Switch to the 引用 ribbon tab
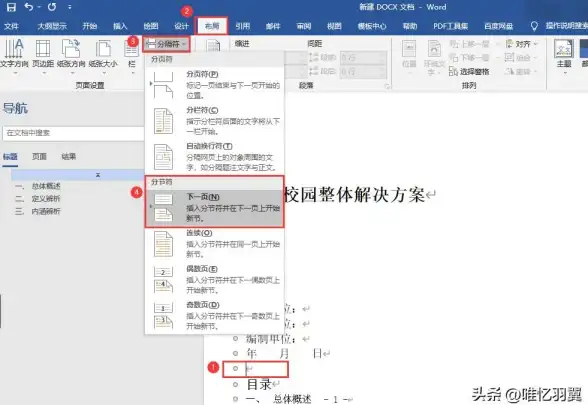 click(x=243, y=26)
